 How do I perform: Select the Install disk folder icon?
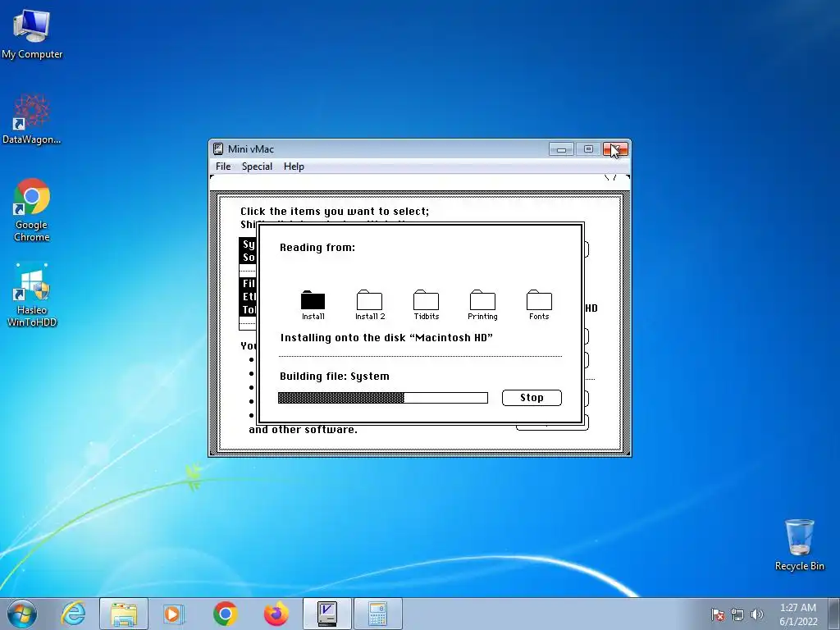click(313, 305)
